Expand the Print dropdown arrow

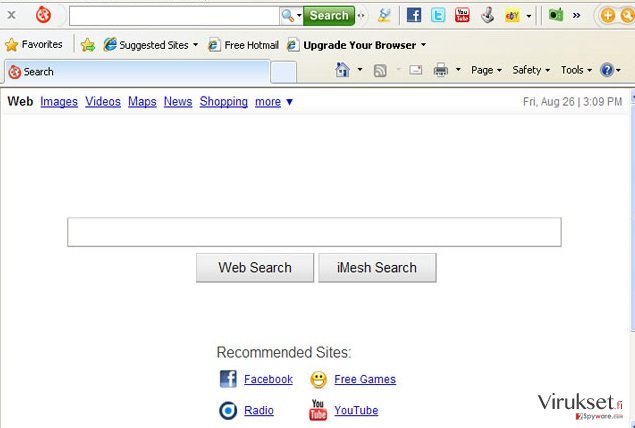(x=458, y=70)
